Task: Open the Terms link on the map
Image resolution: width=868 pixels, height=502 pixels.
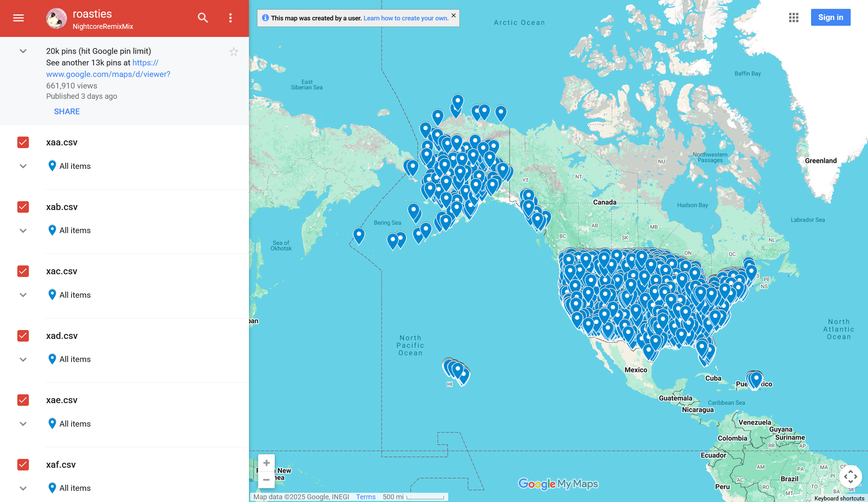Action: point(366,497)
